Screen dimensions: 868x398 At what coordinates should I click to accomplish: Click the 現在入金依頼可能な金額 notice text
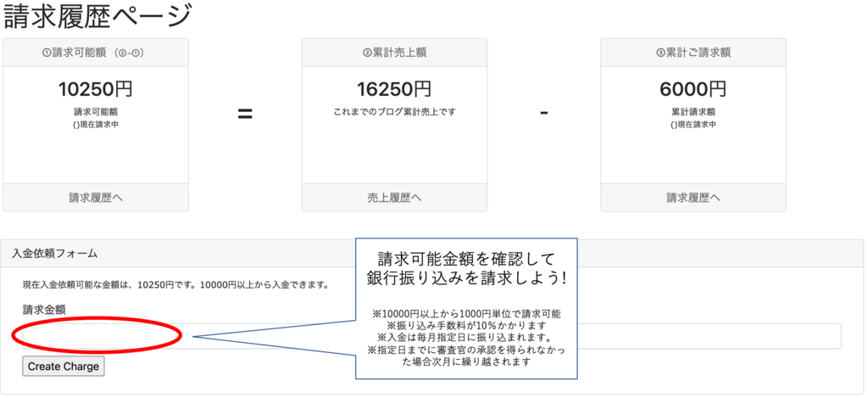(x=175, y=284)
